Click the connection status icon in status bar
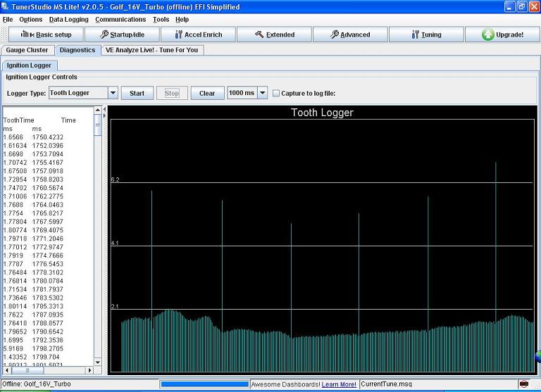The image size is (541, 392). (523, 384)
